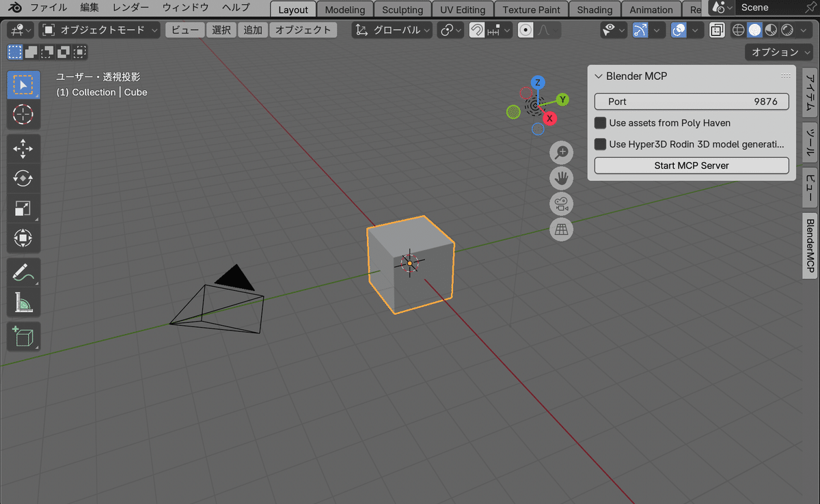Select the Rotate tool
The image size is (820, 504).
click(23, 178)
